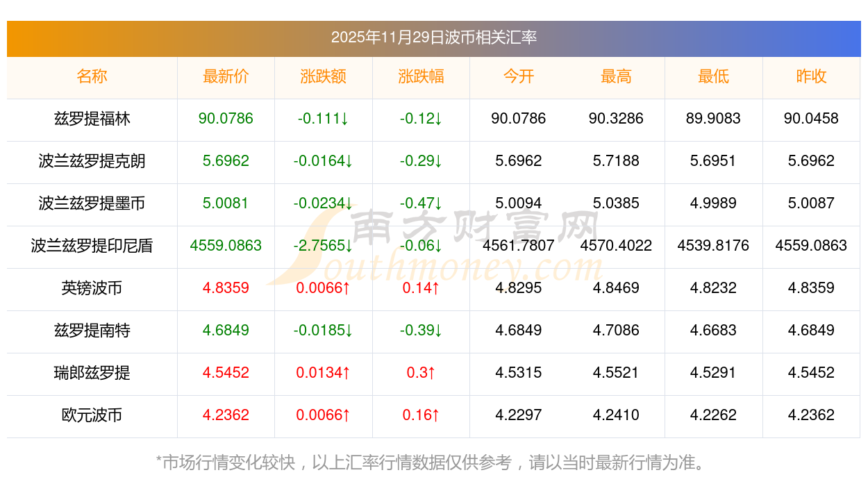Click the row name 瑞郎兹罗提
The image size is (868, 484).
[x=92, y=373]
